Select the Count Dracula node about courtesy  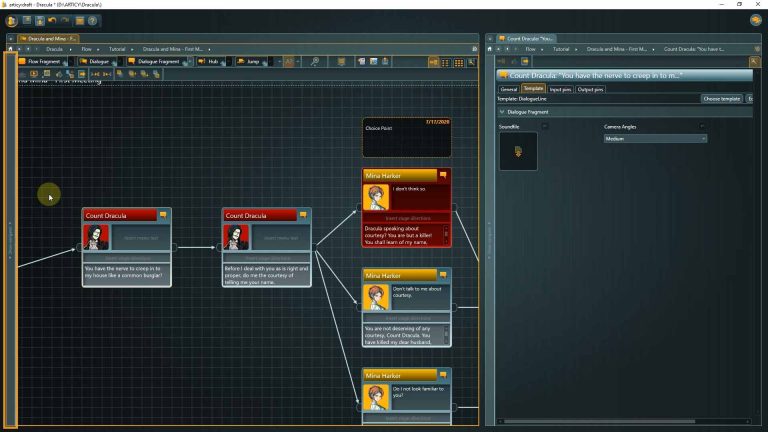pos(266,247)
